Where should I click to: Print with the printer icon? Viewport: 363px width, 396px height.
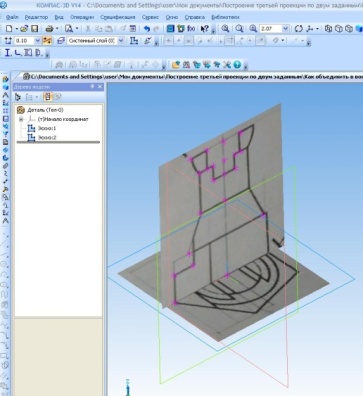(x=49, y=29)
